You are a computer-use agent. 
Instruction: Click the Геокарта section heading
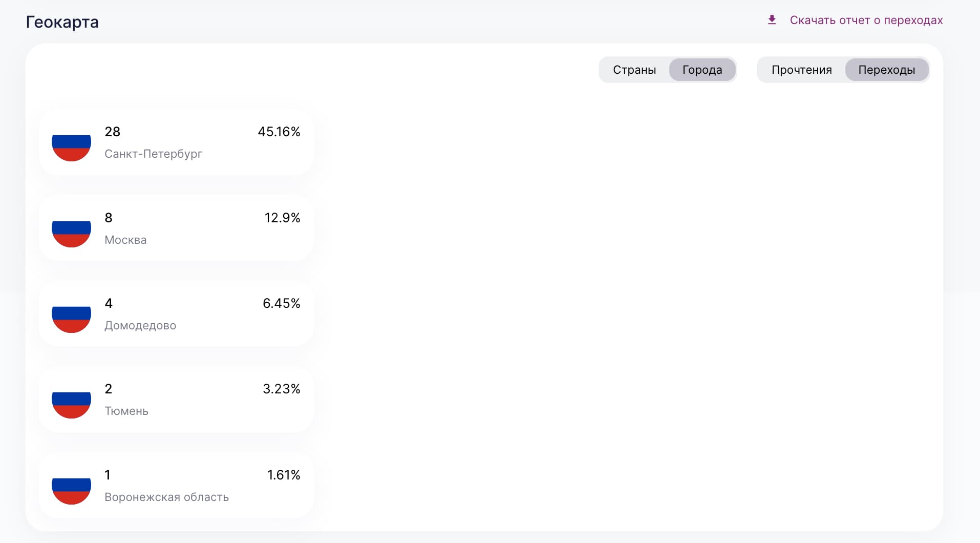(x=62, y=22)
